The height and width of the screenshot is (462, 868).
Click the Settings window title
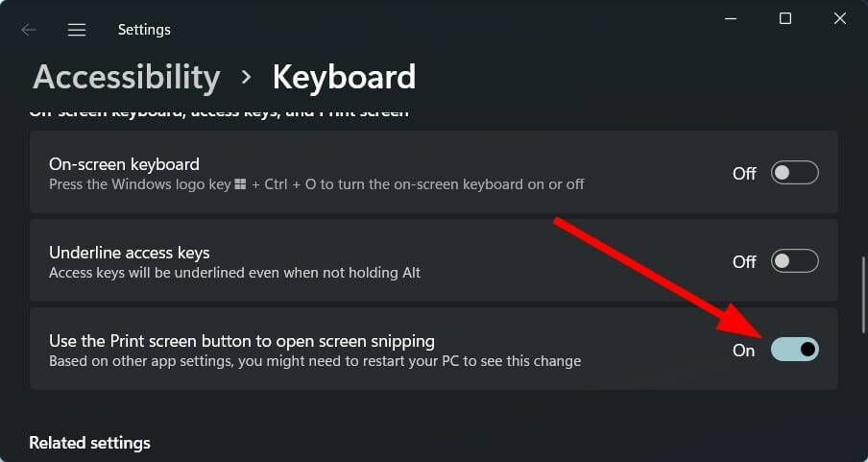tap(143, 30)
